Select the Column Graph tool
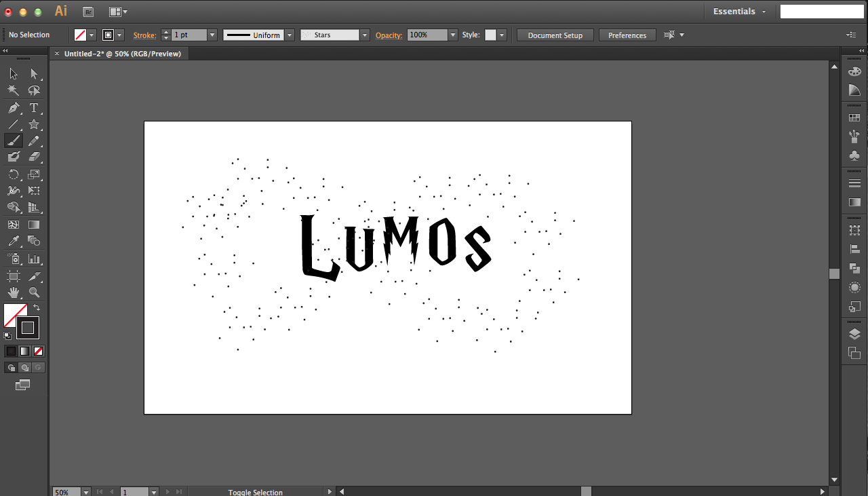Viewport: 868px width, 496px height. (34, 259)
